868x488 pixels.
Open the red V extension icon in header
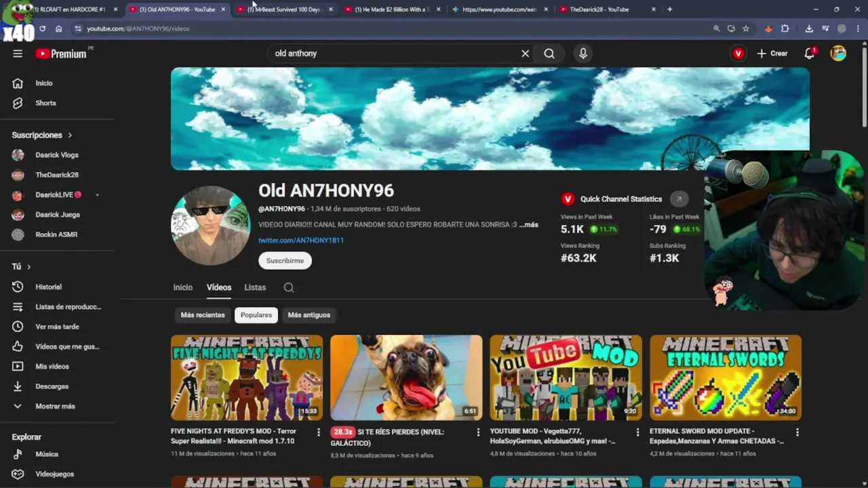point(738,54)
